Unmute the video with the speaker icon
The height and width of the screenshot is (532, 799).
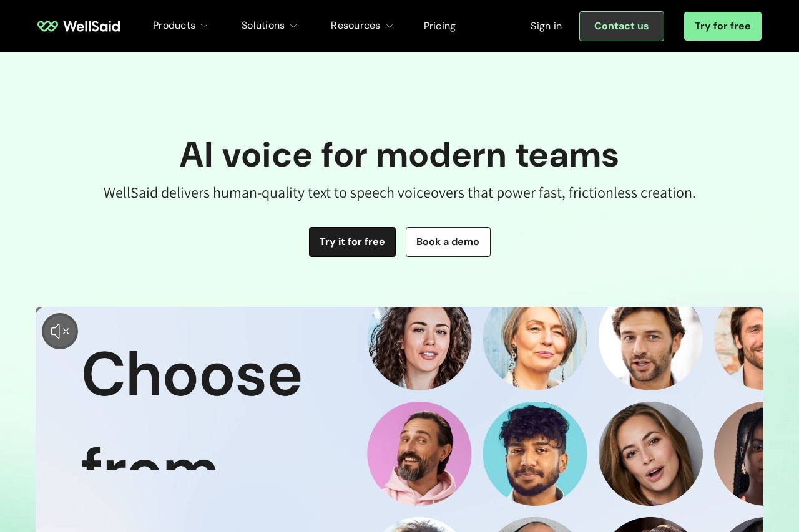60,331
